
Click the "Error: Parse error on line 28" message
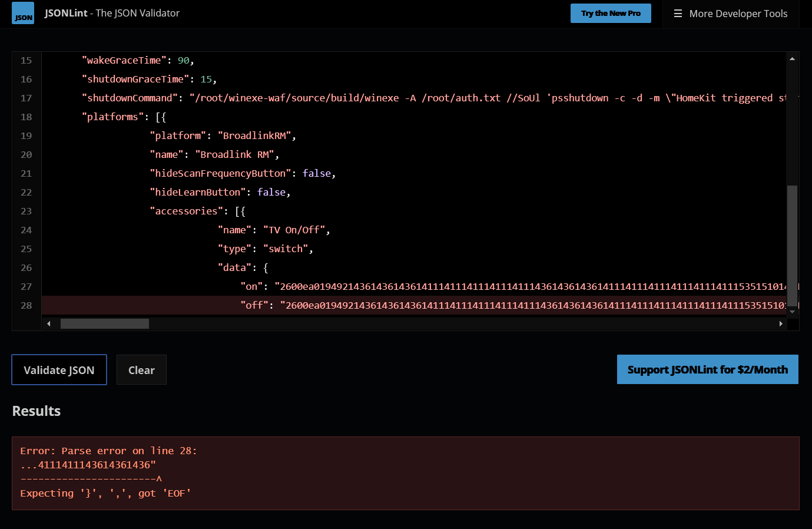pyautogui.click(x=108, y=451)
